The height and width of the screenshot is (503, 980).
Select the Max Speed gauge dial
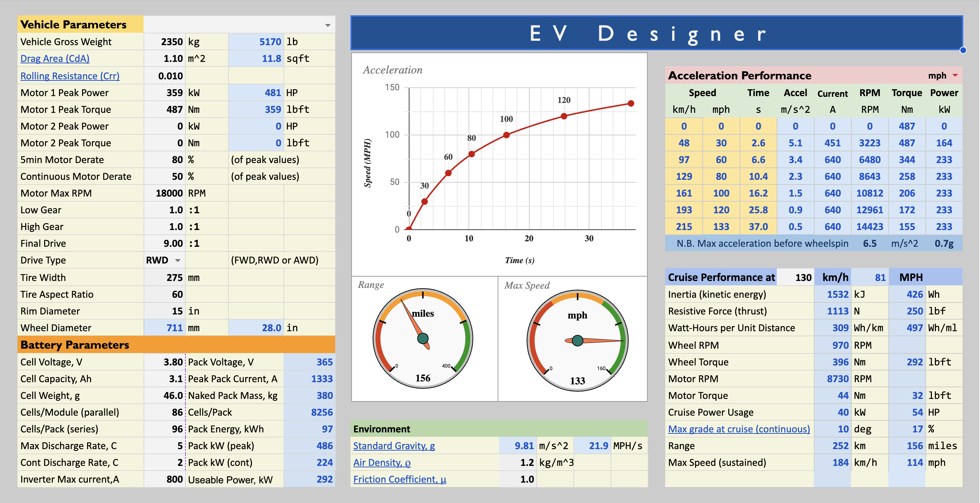click(x=577, y=340)
